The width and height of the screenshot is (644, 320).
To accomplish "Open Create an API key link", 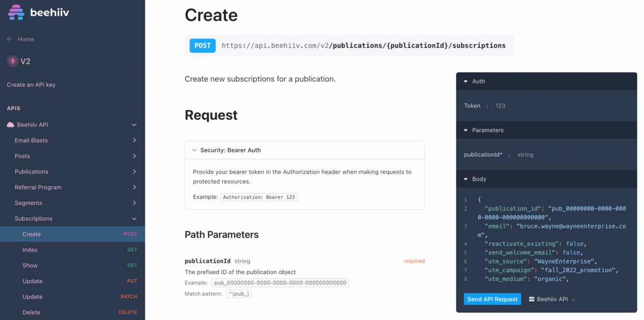I will (31, 85).
